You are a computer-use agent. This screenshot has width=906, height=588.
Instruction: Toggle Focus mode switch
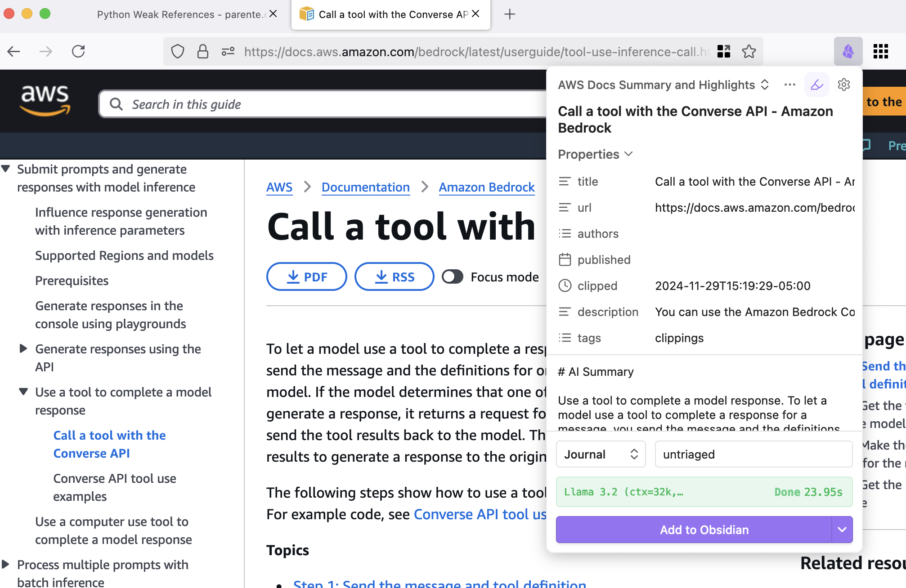coord(453,277)
